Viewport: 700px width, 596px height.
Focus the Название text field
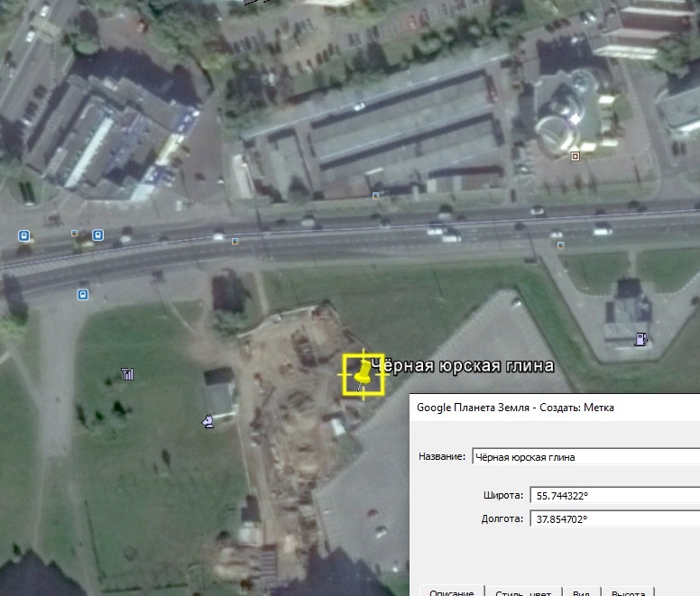[x=585, y=456]
